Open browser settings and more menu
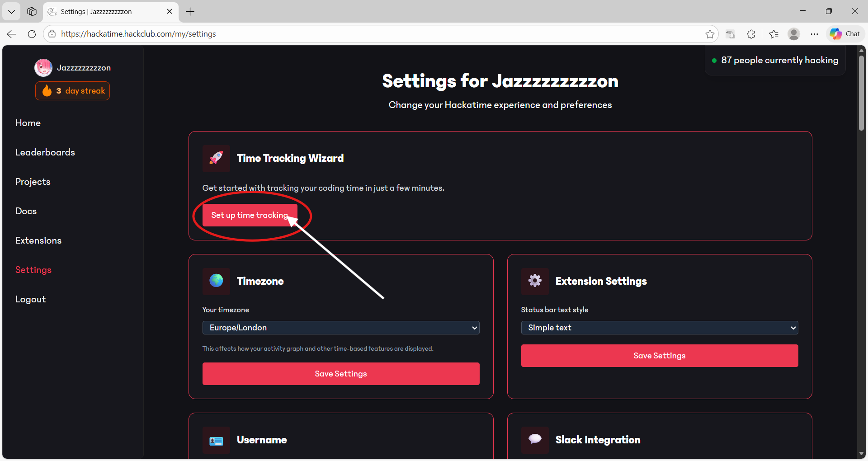This screenshot has width=868, height=461. click(x=814, y=34)
